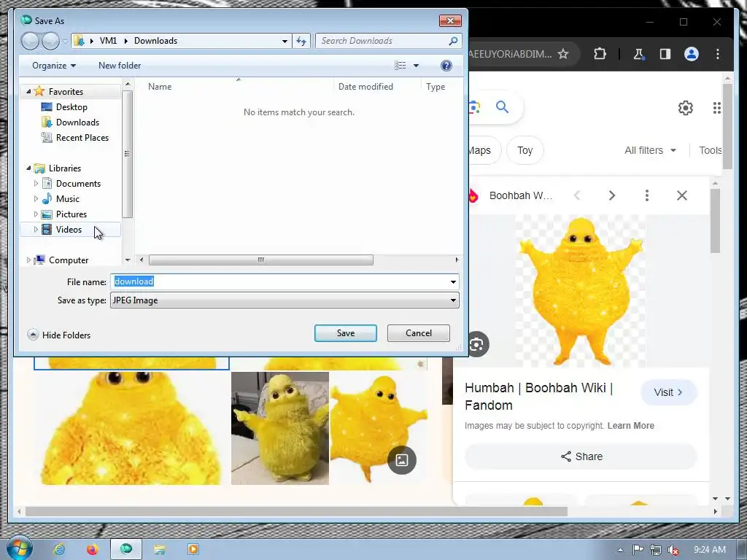Expand the Videos library node
The width and height of the screenshot is (747, 560).
click(36, 230)
